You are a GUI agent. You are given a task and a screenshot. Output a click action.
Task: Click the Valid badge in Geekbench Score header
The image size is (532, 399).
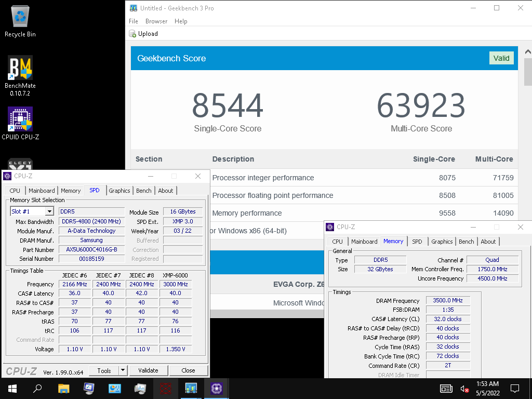pyautogui.click(x=501, y=58)
